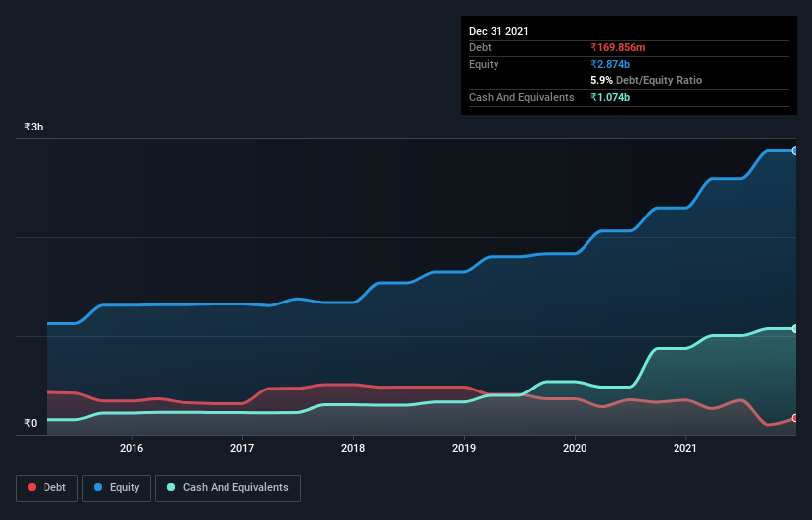Click the blue Equity legend dot

click(x=98, y=487)
